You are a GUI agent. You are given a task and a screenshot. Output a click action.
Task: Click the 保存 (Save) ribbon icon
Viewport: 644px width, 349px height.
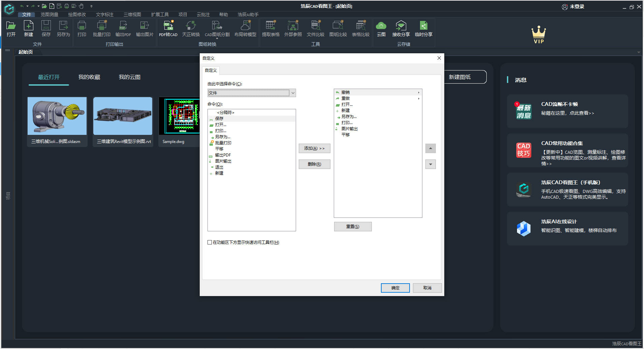46,29
